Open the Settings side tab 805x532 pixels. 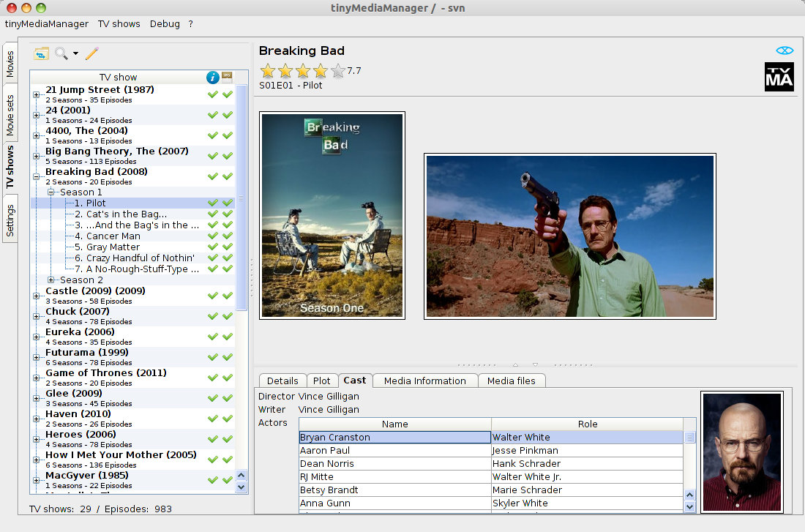pos(10,221)
